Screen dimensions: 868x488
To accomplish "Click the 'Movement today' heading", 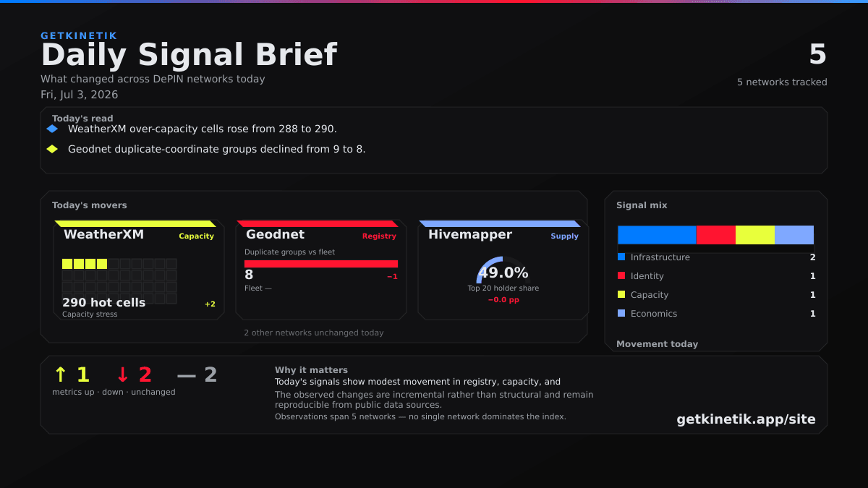I will click(x=658, y=344).
